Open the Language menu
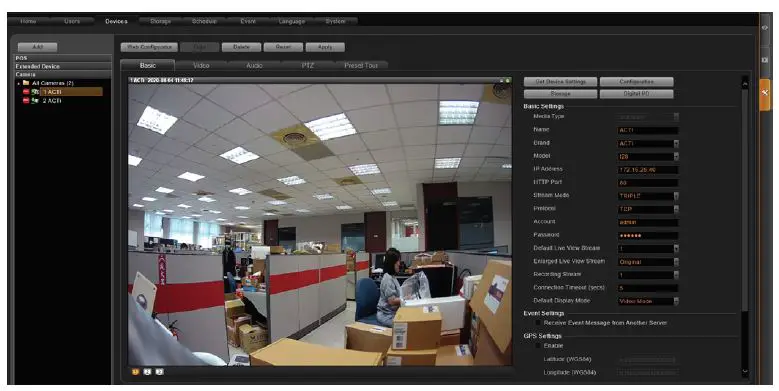This screenshot has width=779, height=391. (292, 21)
